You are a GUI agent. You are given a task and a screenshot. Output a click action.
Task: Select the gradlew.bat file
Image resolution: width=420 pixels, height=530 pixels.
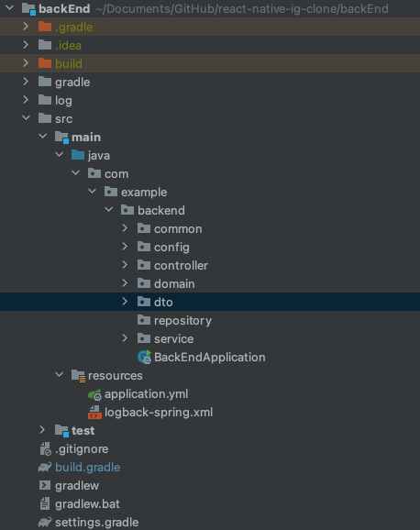coord(87,503)
